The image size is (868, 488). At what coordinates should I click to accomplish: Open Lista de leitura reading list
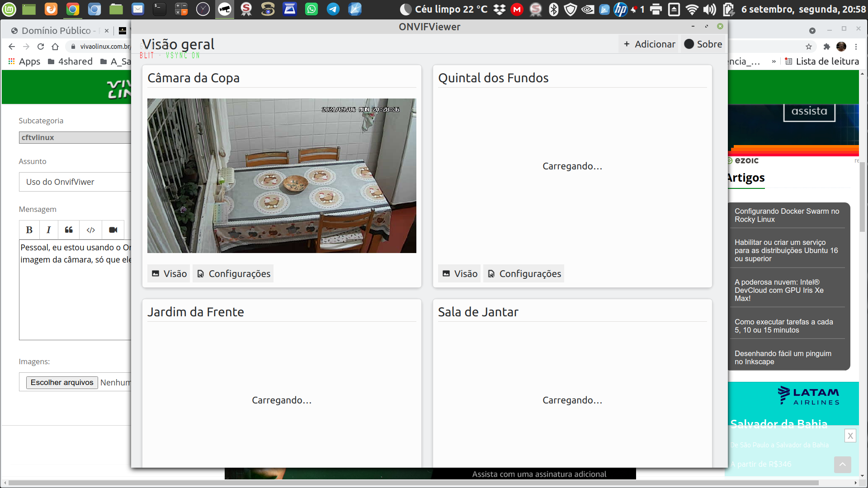pyautogui.click(x=822, y=61)
